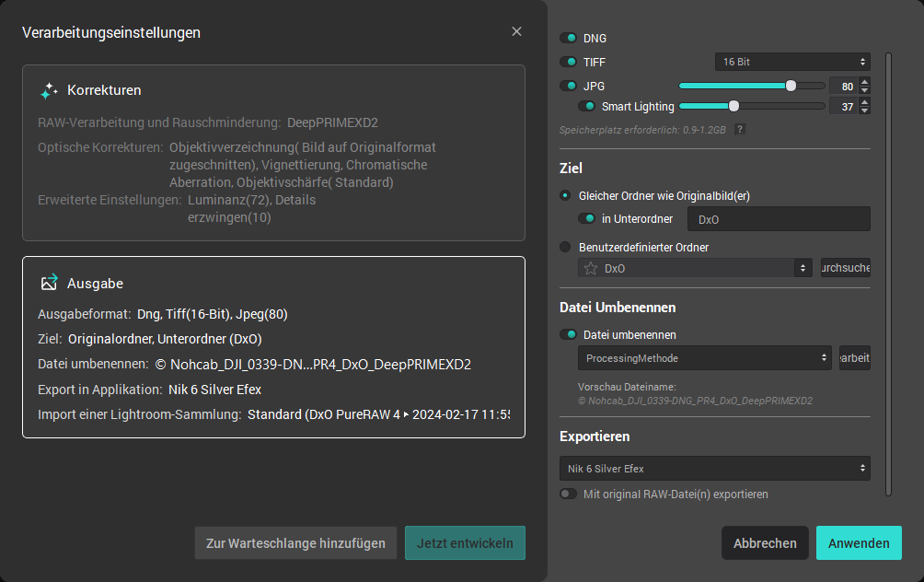The width and height of the screenshot is (924, 582).
Task: Close the Verarbeitungseinstellungen dialog with X
Action: (516, 32)
